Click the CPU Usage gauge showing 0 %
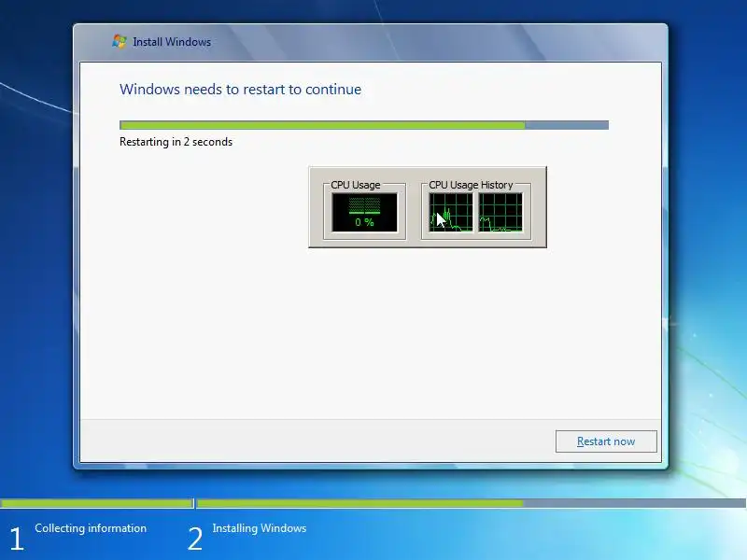Image resolution: width=747 pixels, height=560 pixels. click(x=364, y=213)
